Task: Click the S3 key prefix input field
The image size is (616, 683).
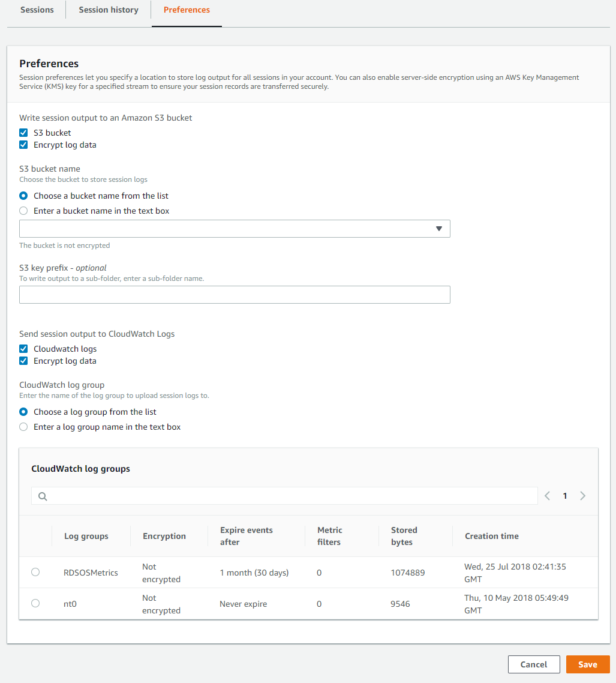Action: [235, 295]
